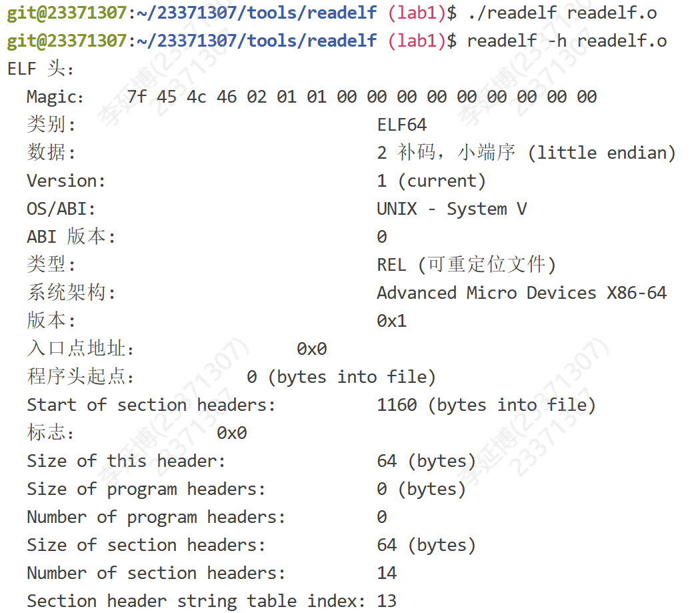Image resolution: width=700 pixels, height=613 pixels.
Task: Click the '0x1' version value
Action: 391,321
